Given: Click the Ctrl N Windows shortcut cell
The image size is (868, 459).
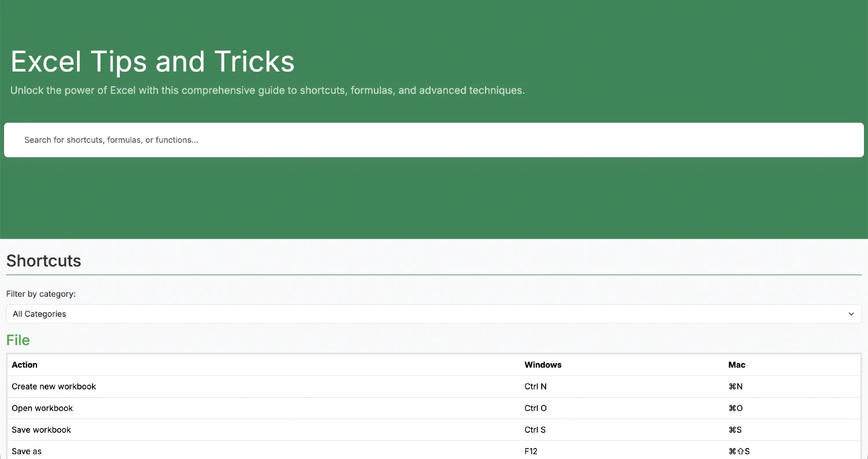Looking at the screenshot, I should 535,386.
